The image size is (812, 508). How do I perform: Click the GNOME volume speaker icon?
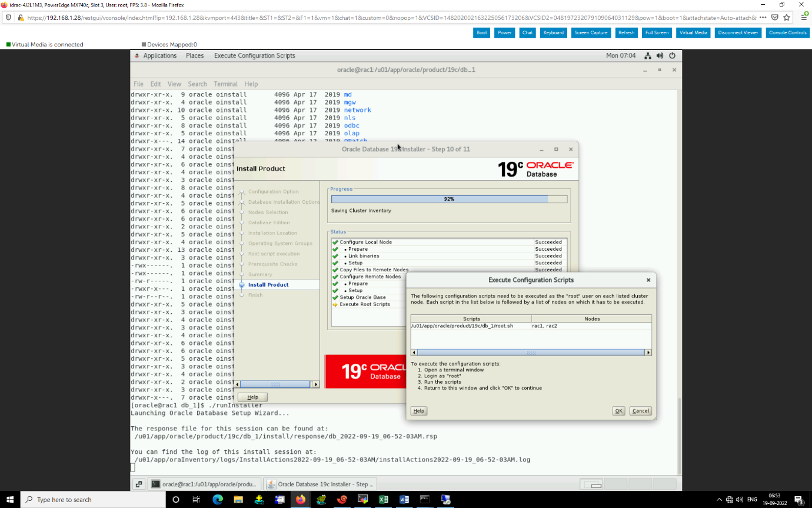point(660,56)
